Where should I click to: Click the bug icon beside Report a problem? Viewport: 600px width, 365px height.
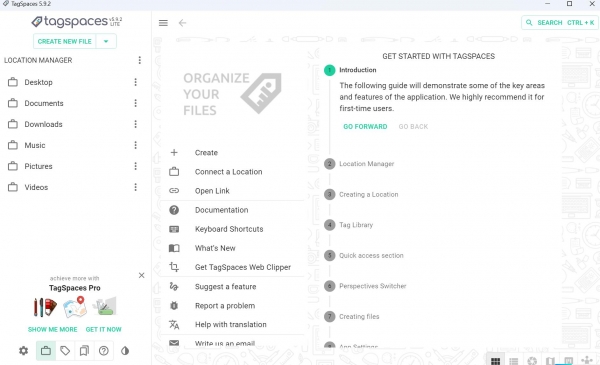click(x=174, y=306)
